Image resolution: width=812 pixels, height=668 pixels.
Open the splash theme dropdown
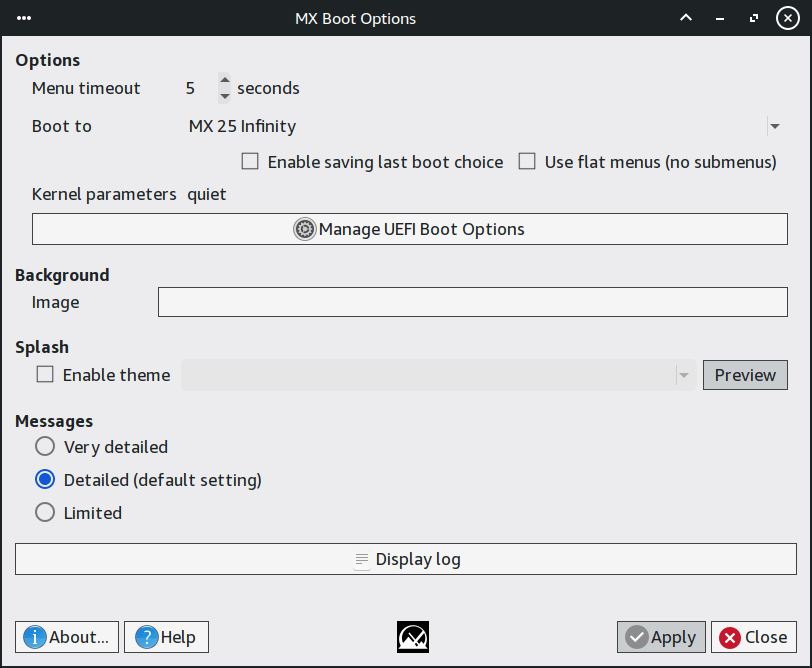[x=684, y=376]
